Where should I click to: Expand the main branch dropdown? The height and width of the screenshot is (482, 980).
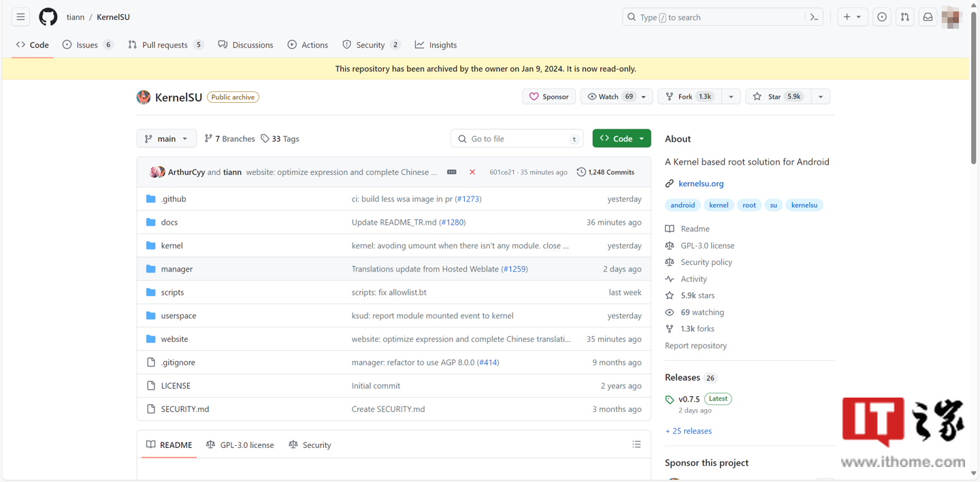point(166,138)
